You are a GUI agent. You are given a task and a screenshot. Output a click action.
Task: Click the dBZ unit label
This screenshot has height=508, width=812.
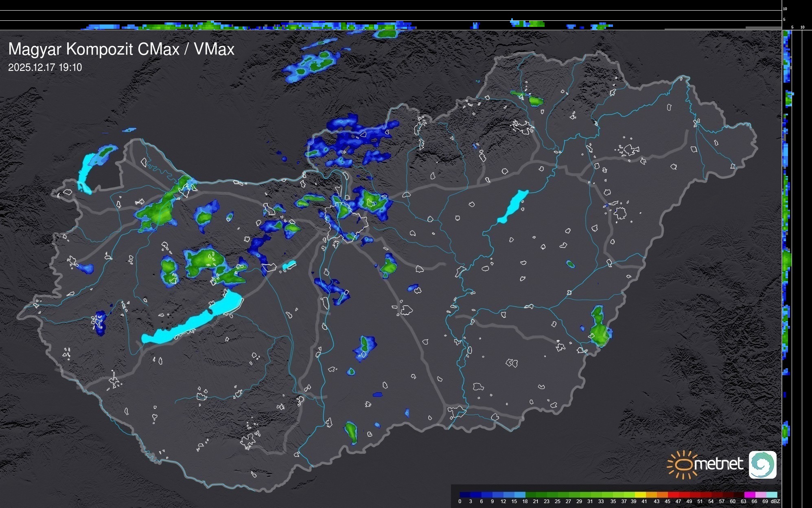click(x=775, y=501)
